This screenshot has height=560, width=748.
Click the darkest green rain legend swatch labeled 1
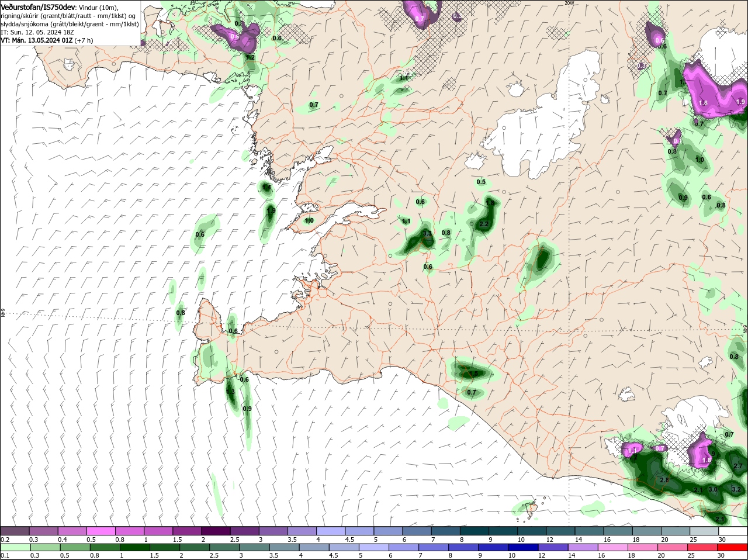(x=135, y=547)
